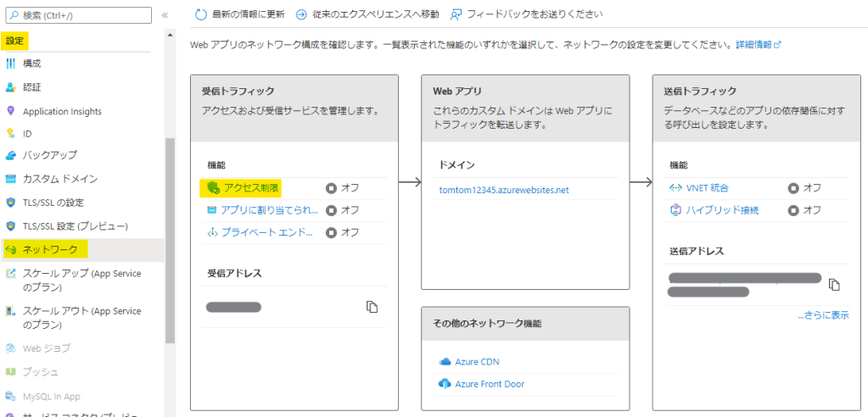Collapse the left sidebar with the double chevron
Screen dimensions: 868x417
[165, 15]
